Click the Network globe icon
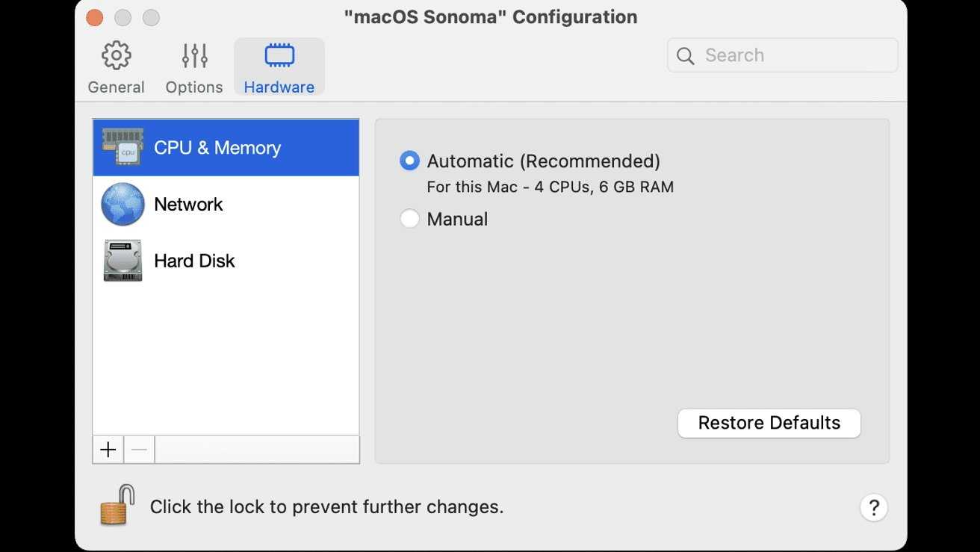Image resolution: width=980 pixels, height=552 pixels. pos(122,204)
